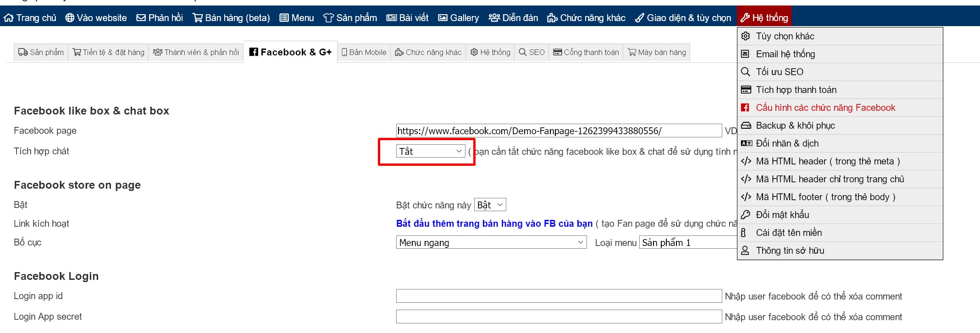Click the Facebook page URL input field
The image size is (980, 333).
tap(559, 131)
